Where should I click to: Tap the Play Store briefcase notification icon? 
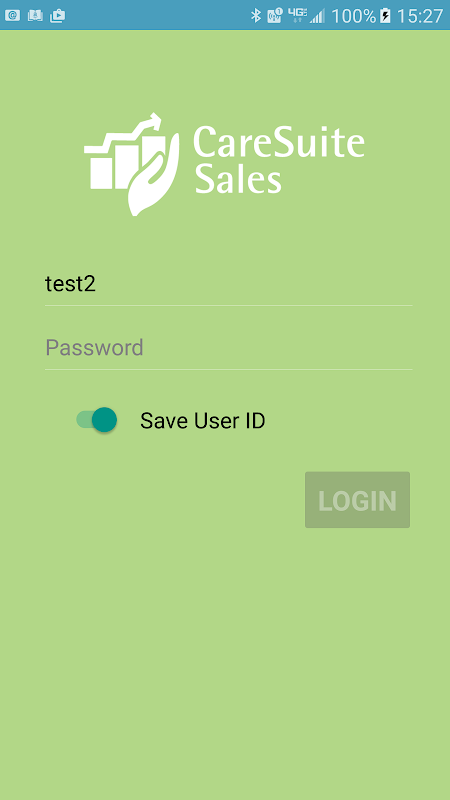[x=58, y=15]
